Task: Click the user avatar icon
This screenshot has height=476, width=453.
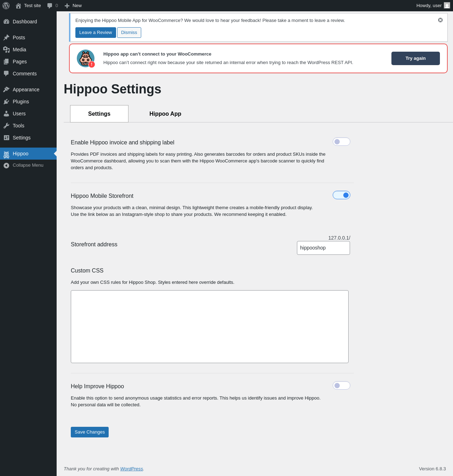Action: coord(447,6)
